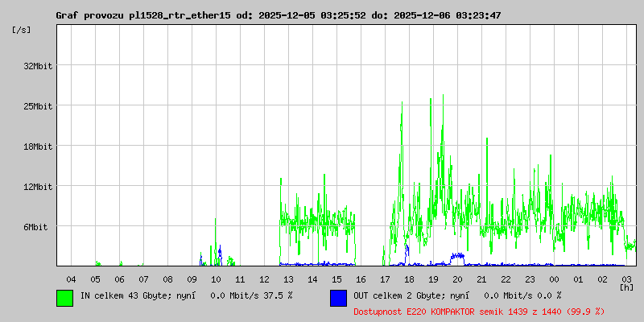Viewport: 644px width, 322px height.
Task: Click the 6Mbit label on the Y axis
Action: (x=35, y=227)
